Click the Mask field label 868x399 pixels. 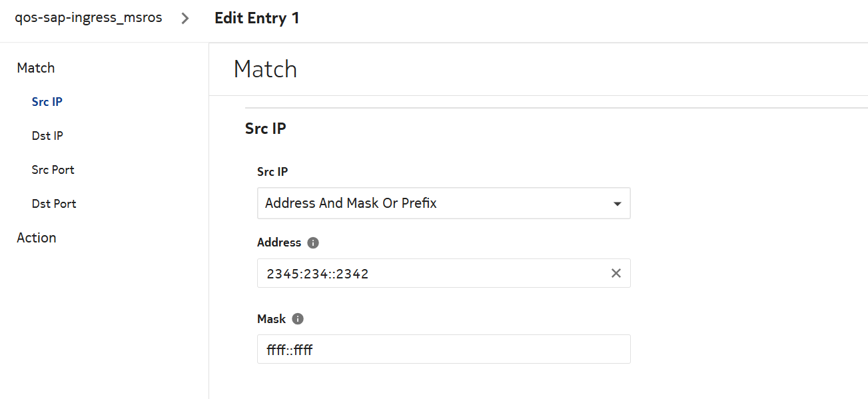point(271,319)
